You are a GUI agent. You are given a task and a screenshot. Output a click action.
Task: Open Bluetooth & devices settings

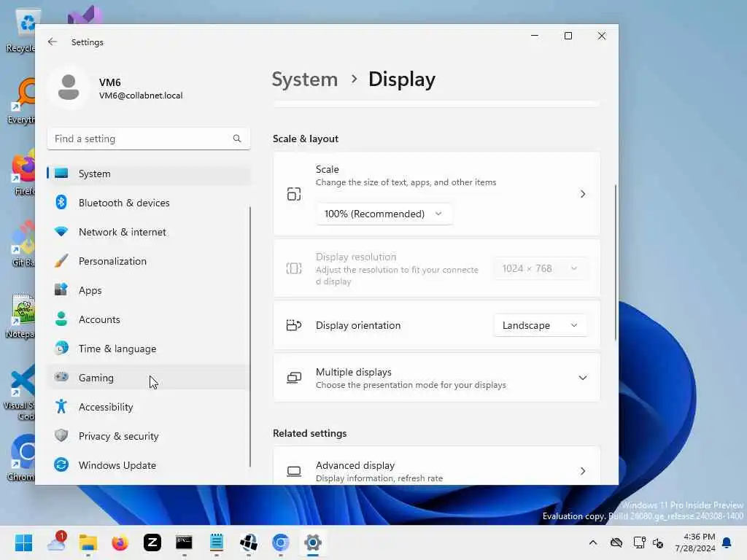click(x=149, y=203)
